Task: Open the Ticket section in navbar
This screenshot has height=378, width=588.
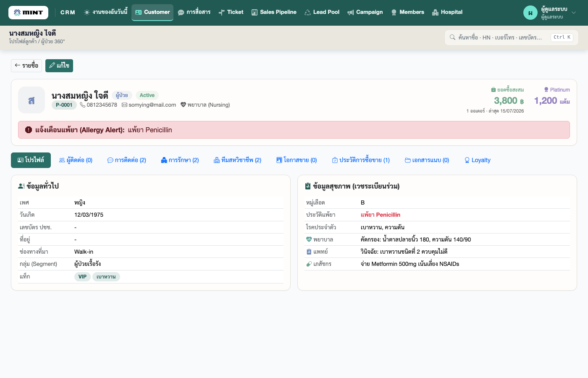Action: click(x=231, y=12)
